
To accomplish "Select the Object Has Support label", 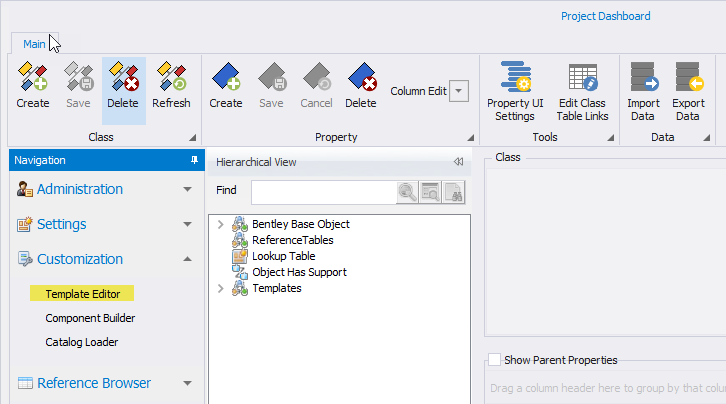I will 299,272.
